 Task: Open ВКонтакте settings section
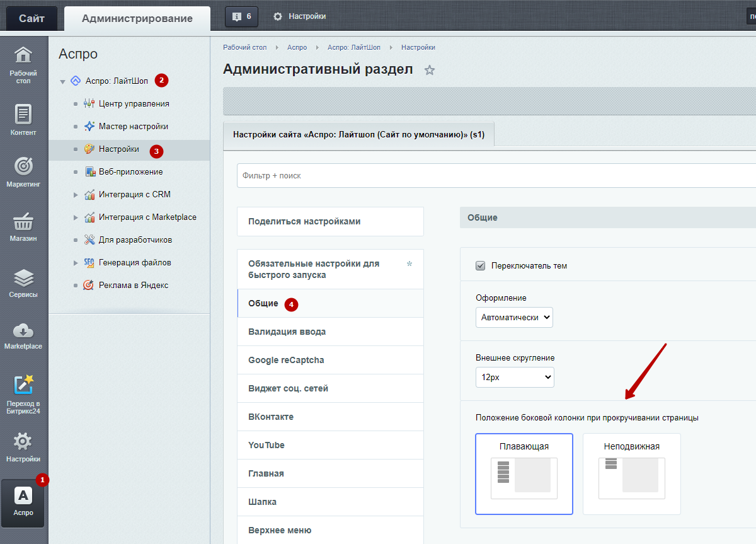331,417
